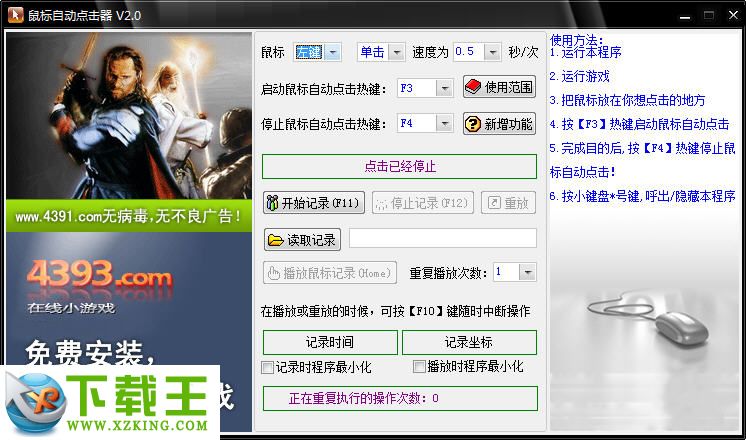The height and width of the screenshot is (440, 746).
Task: Click the 正在重复执行的操作次数 status box
Action: click(400, 398)
